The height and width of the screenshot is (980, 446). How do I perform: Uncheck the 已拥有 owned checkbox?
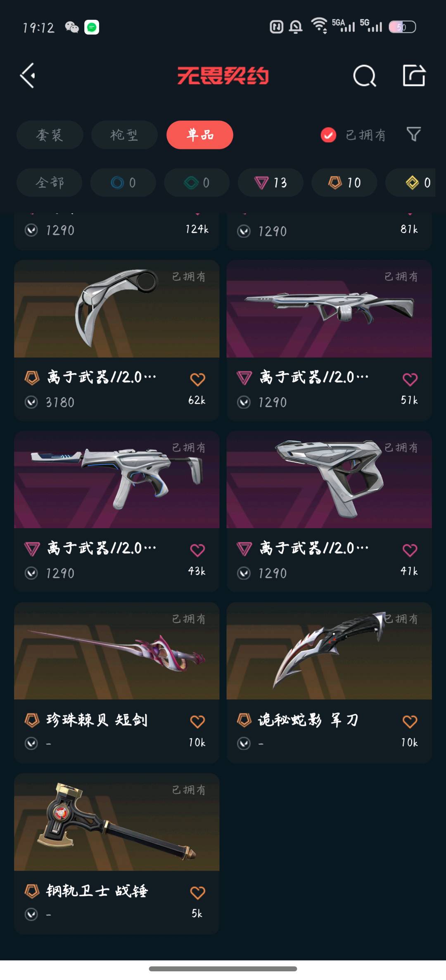pos(328,135)
